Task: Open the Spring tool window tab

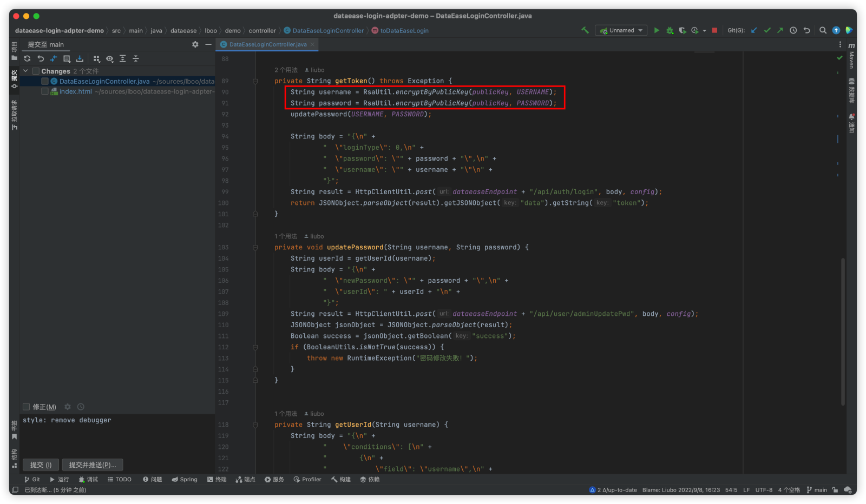Action: 185,479
